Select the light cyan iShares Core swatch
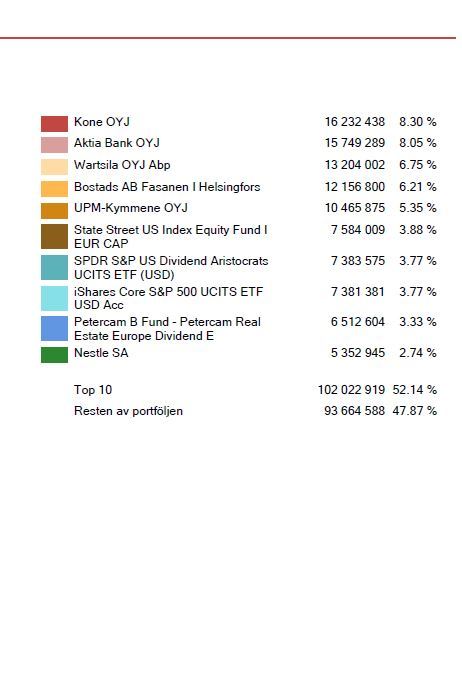Viewport: 462px width, 688px height. (54, 298)
